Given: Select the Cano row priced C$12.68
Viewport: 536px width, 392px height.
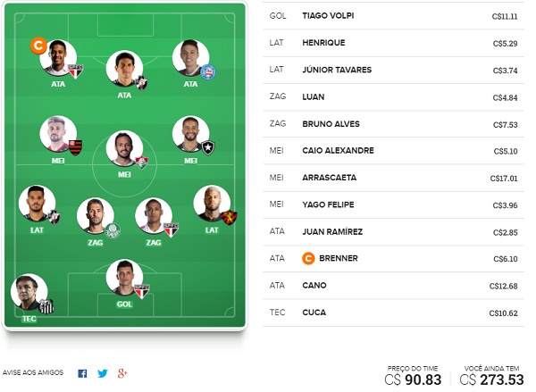Looking at the screenshot, I should (x=393, y=286).
